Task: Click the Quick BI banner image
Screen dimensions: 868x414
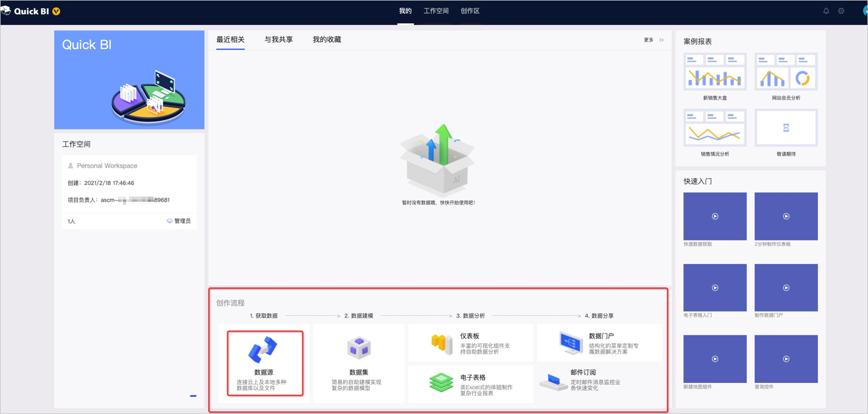Action: (130, 80)
